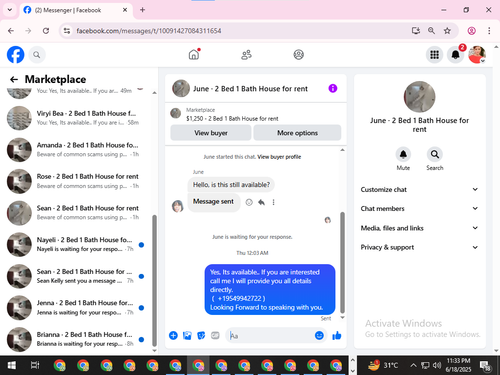
Task: Click the address bar URL
Action: point(149,31)
